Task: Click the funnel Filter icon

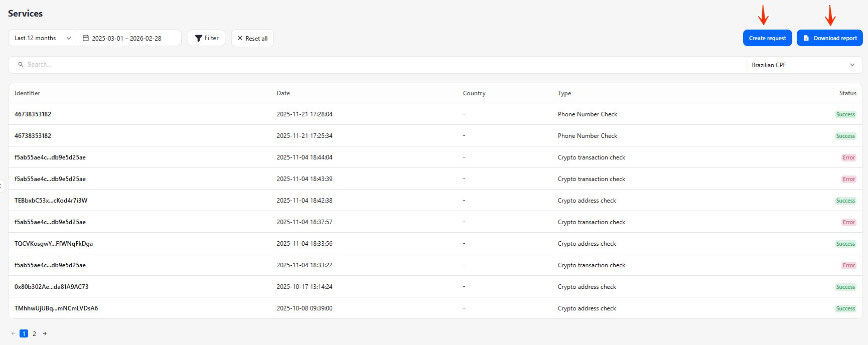Action: (199, 38)
